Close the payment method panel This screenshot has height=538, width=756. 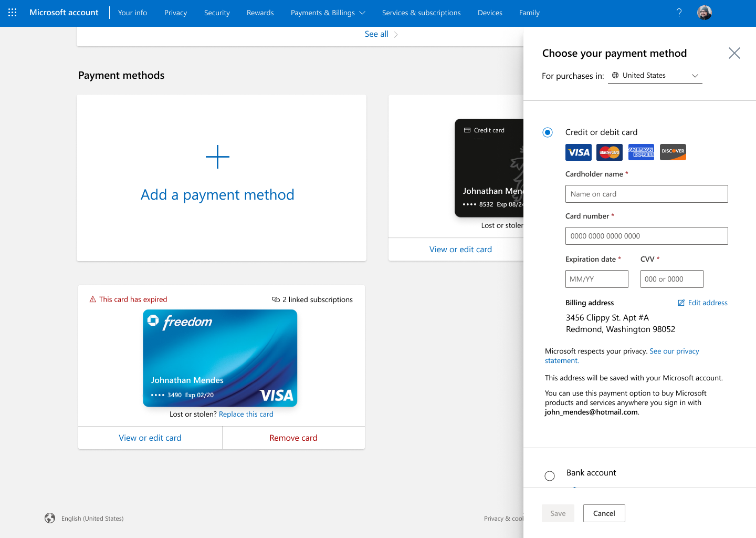[734, 53]
